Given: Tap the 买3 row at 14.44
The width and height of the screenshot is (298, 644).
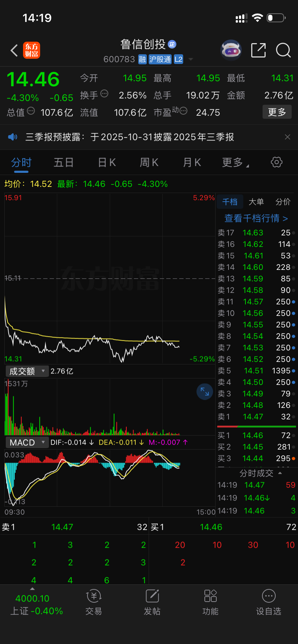Looking at the screenshot, I should click(x=257, y=458).
